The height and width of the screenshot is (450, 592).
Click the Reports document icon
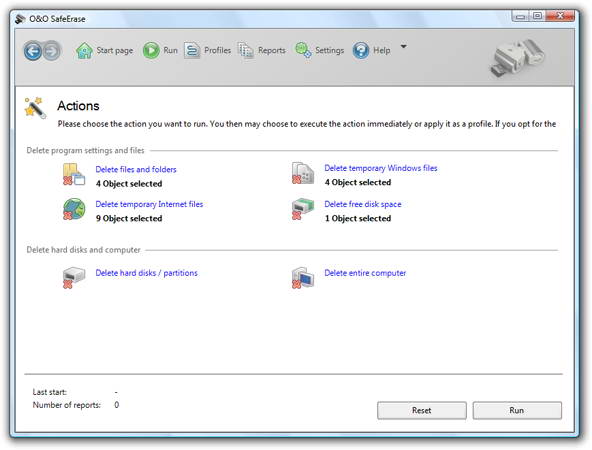pyautogui.click(x=246, y=50)
